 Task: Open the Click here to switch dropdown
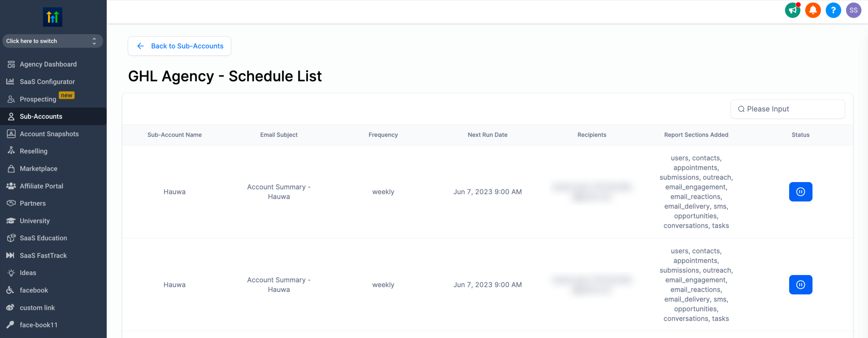click(x=53, y=41)
